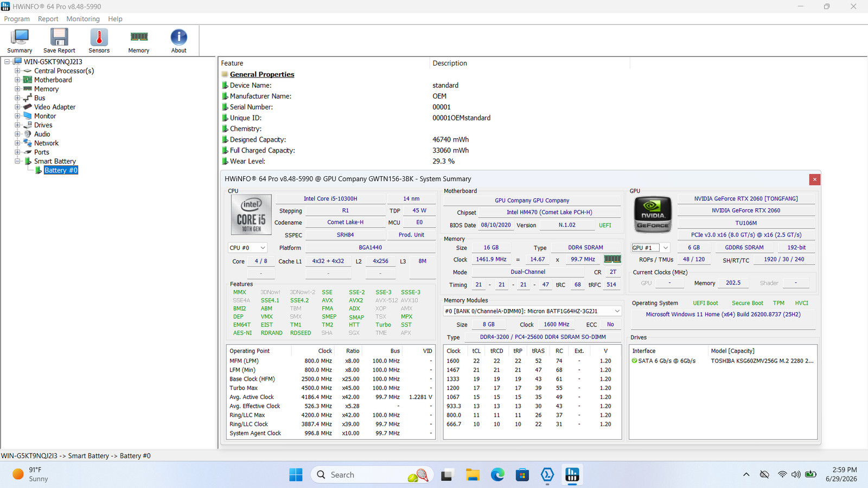Select Network in the tree
This screenshot has width=868, height=488.
pos(46,143)
